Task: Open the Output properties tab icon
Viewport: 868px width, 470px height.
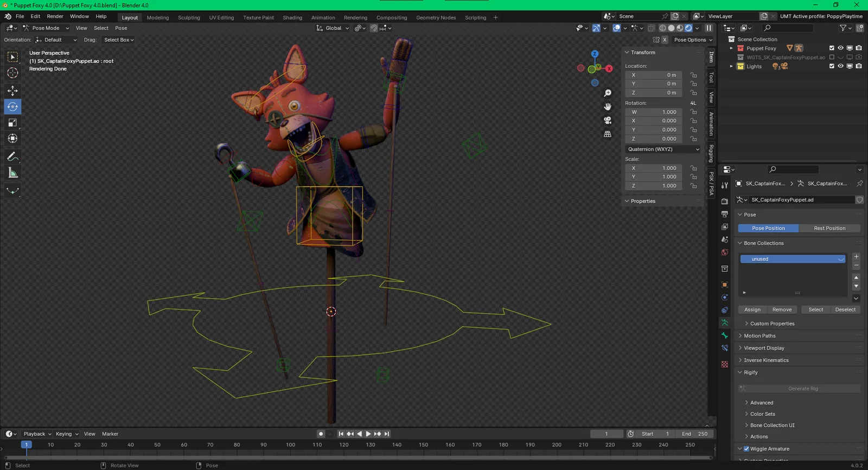Action: click(725, 214)
